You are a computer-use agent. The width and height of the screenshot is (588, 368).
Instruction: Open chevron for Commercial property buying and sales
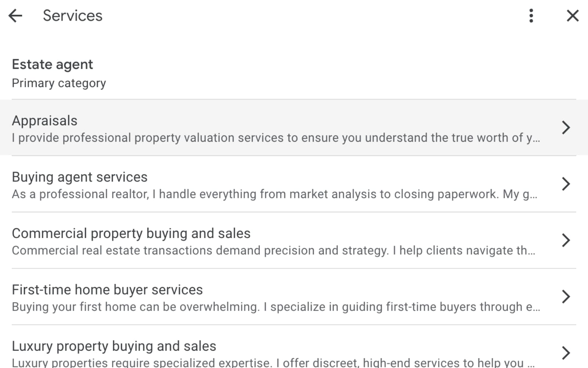click(x=566, y=240)
